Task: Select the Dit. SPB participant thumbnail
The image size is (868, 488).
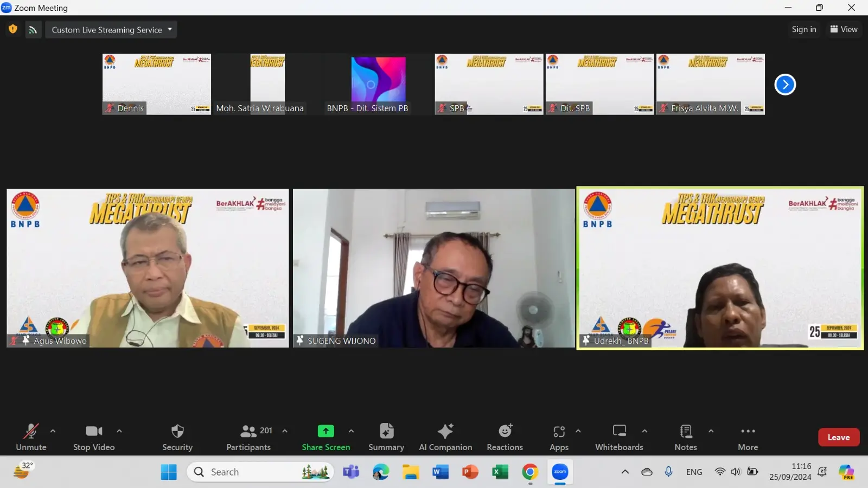Action: pos(599,84)
